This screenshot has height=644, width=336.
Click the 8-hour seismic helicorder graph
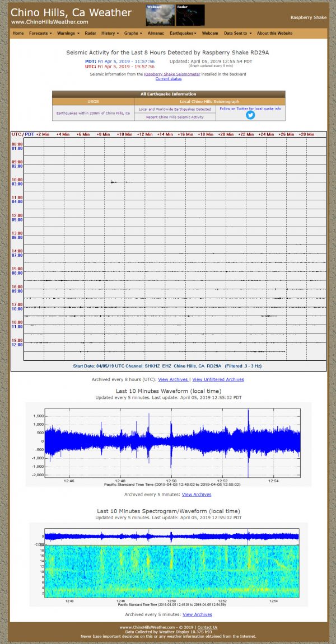pos(169,251)
